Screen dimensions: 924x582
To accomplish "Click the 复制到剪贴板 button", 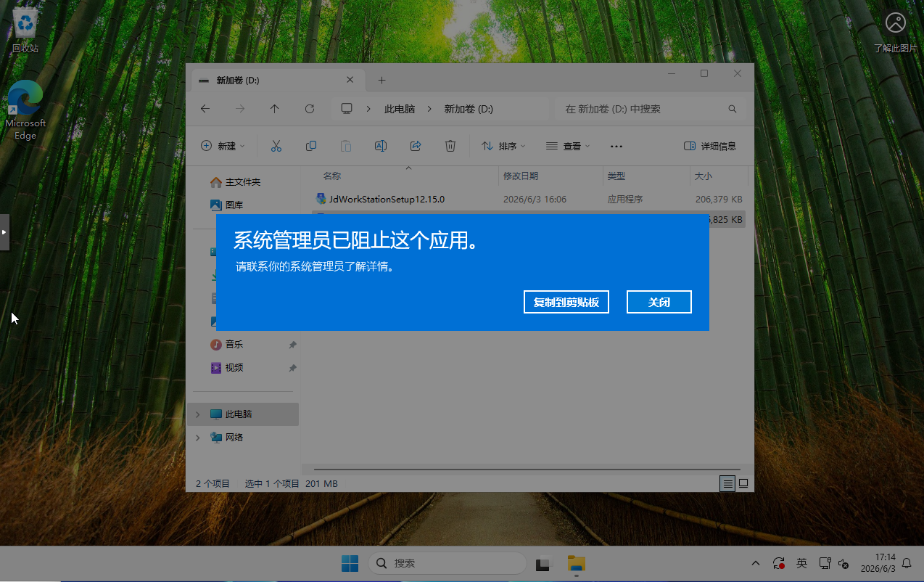I will point(566,302).
